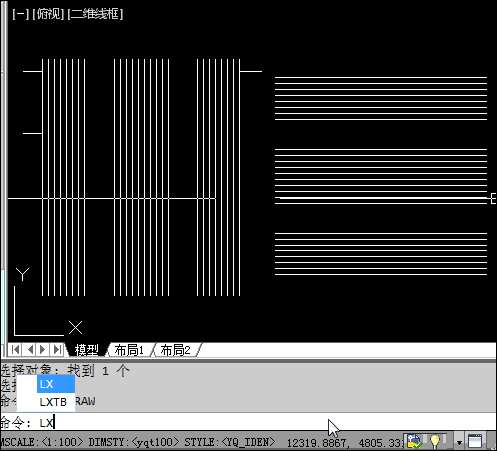Click the STYLE <YQ_IDEN> status item
This screenshot has width=497, height=451.
pos(230,442)
